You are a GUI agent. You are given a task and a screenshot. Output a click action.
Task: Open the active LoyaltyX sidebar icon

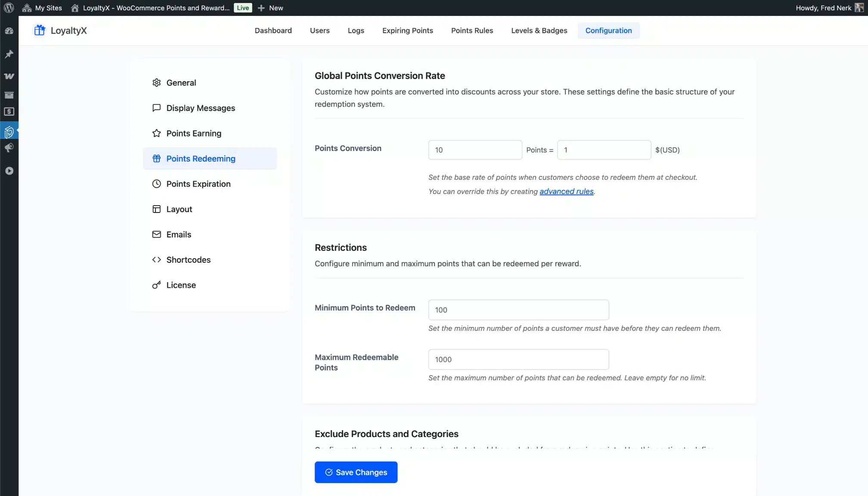(9, 131)
